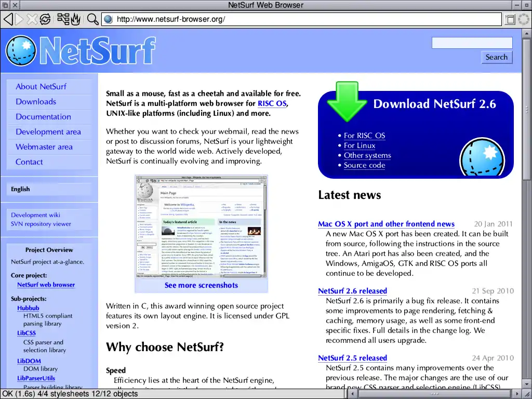The width and height of the screenshot is (532, 399).
Task: Open the hotlist flame icon
Action: 76,19
